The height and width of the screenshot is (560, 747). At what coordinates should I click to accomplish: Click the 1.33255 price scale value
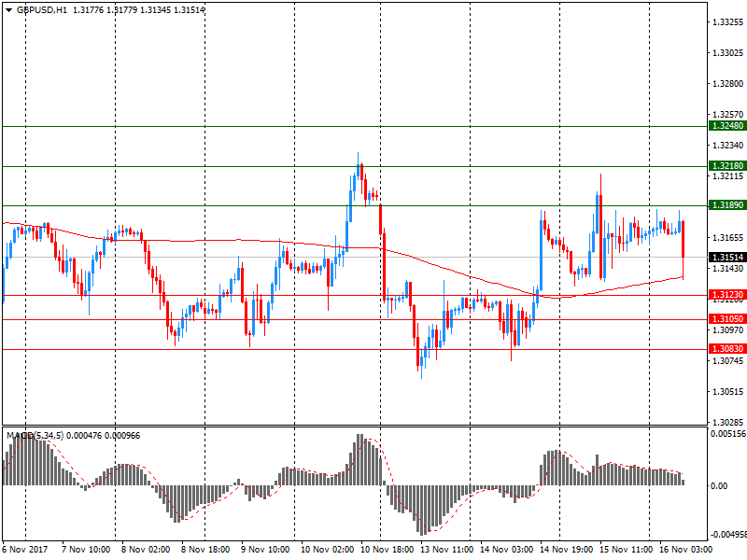(727, 21)
